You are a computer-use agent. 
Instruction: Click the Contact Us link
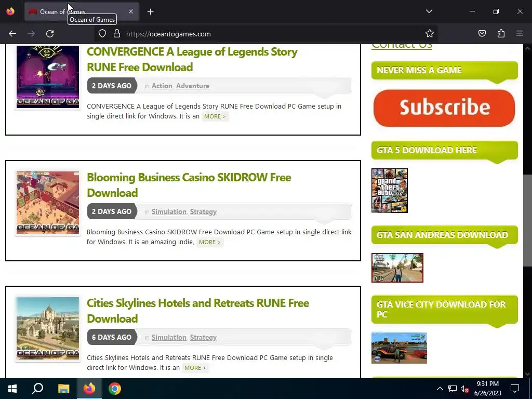click(402, 46)
